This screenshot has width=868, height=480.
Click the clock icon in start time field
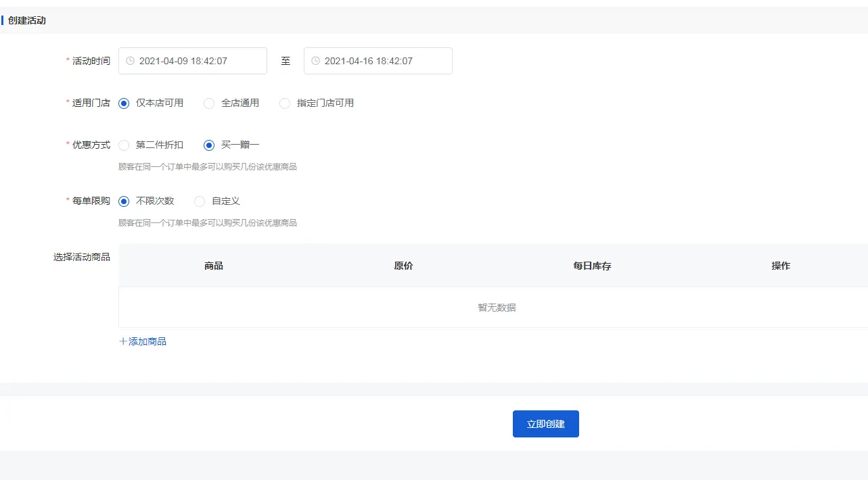130,61
